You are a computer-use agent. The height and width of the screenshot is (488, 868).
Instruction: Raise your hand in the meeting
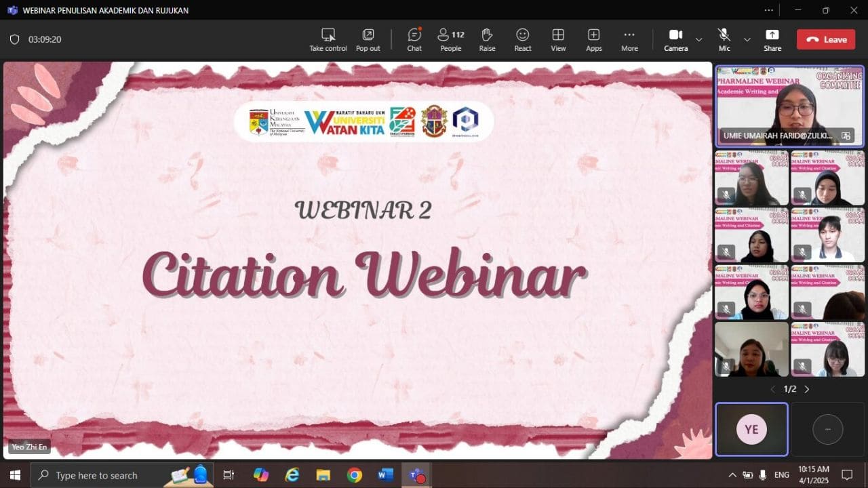point(487,39)
